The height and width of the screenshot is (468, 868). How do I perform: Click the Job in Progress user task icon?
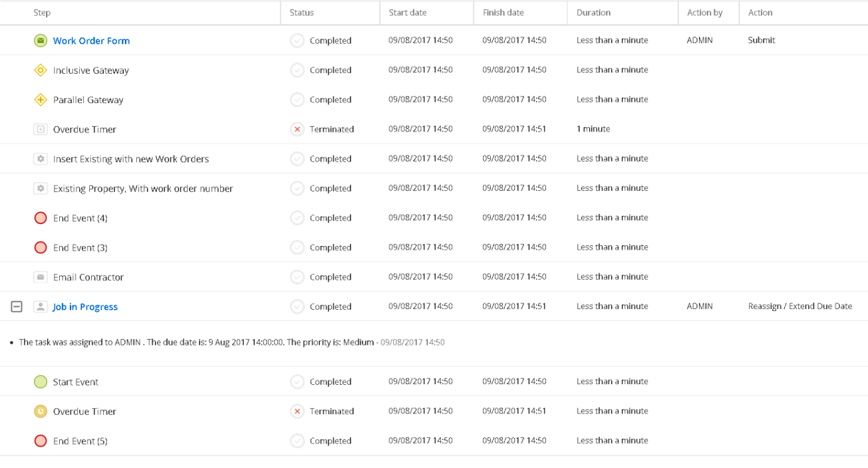coord(41,306)
